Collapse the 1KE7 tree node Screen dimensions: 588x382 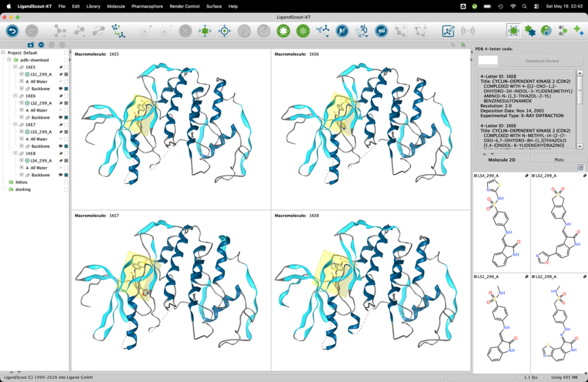tap(16, 124)
